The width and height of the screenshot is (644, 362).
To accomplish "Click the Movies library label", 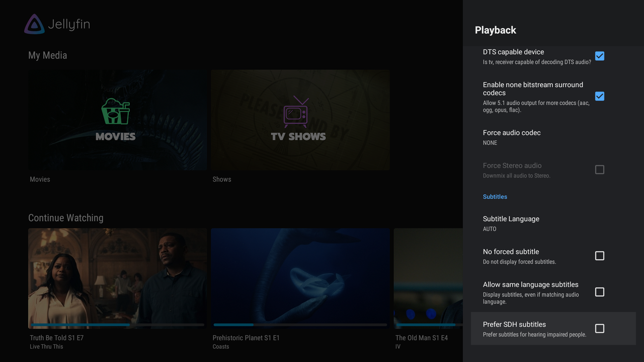I will coord(40,179).
